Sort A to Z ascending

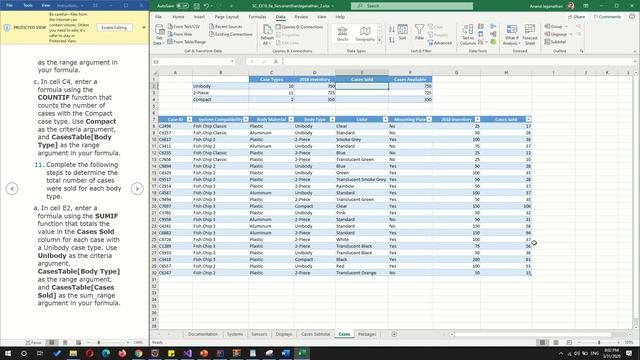click(x=391, y=29)
